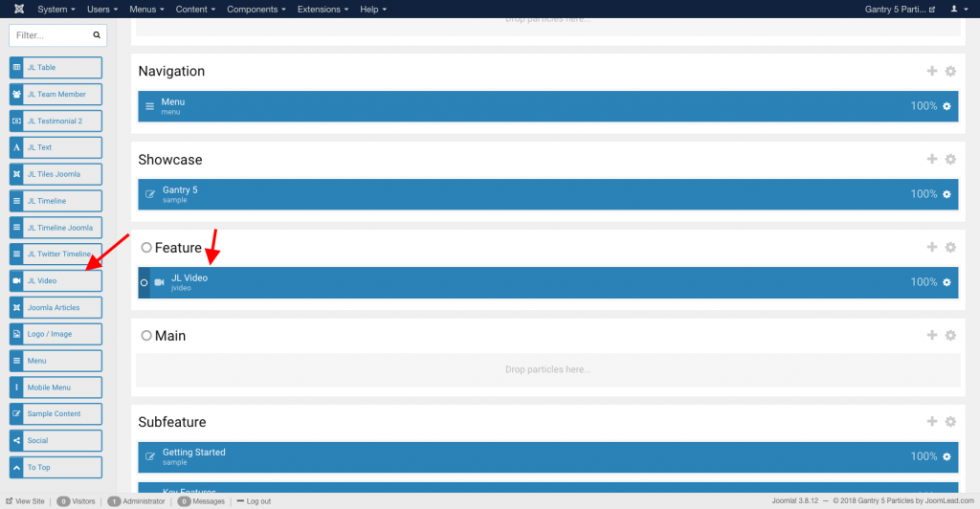Open settings gear on Getting Started particle
The image size is (980, 509).
[x=947, y=456]
